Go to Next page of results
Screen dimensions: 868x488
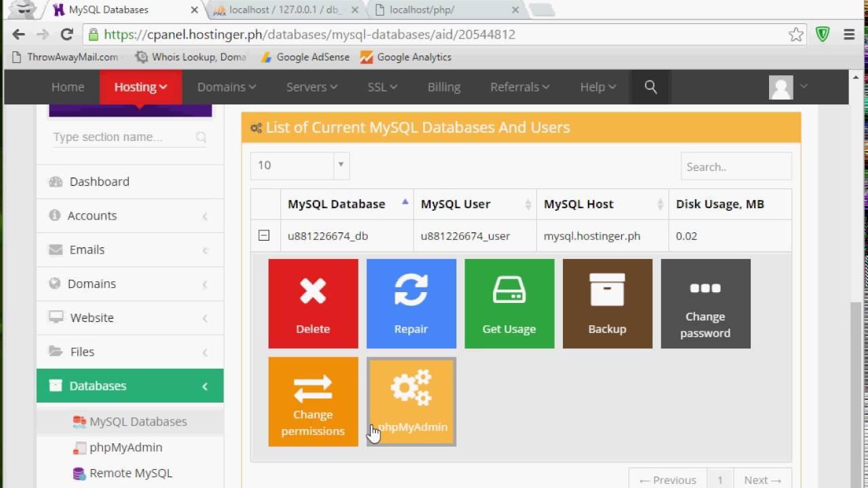763,480
